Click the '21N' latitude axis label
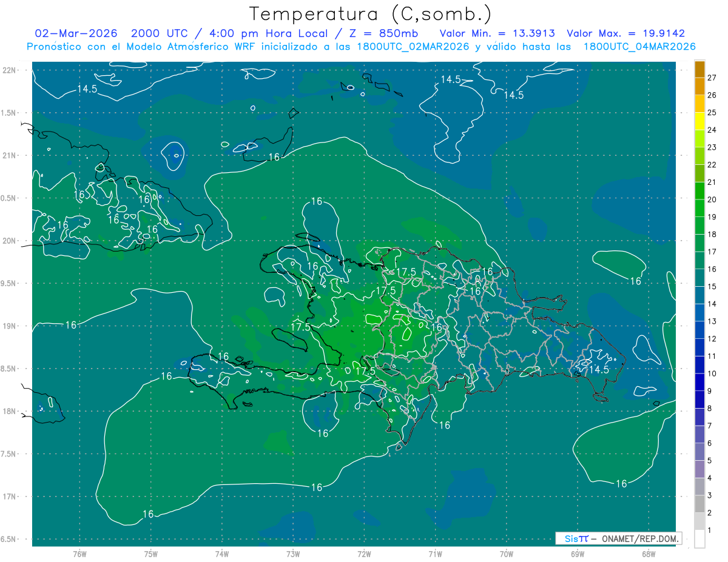The height and width of the screenshot is (562, 728). point(8,155)
